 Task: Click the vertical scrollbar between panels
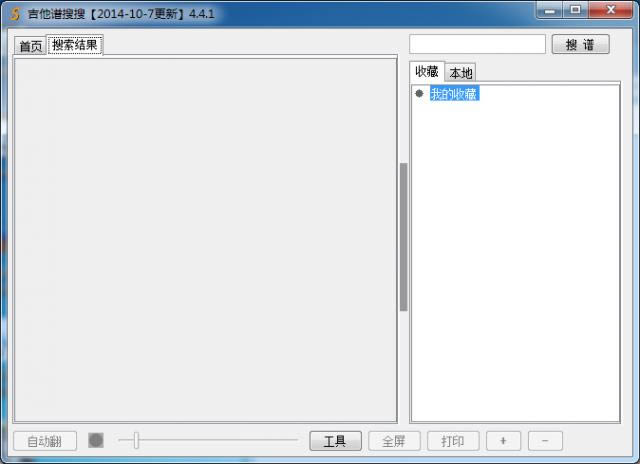point(403,237)
